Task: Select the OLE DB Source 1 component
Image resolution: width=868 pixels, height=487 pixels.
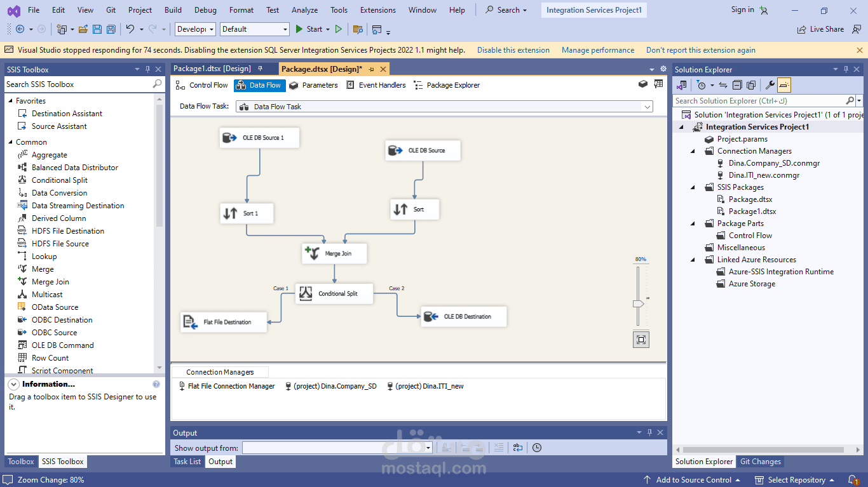Action: (x=259, y=138)
